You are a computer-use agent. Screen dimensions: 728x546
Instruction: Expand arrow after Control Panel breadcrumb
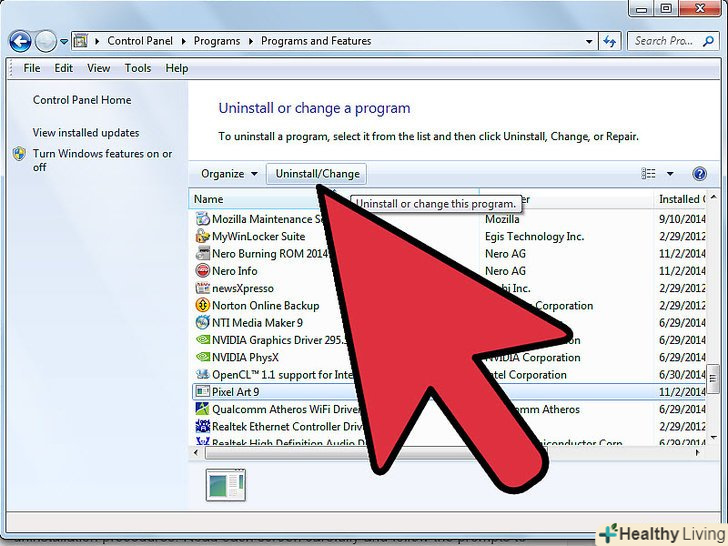[x=183, y=41]
